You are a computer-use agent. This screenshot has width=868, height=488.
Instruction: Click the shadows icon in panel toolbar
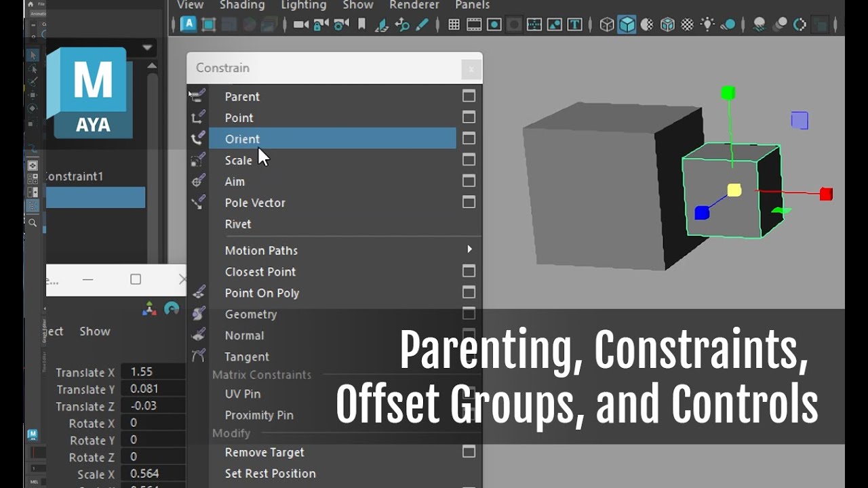[x=728, y=25]
